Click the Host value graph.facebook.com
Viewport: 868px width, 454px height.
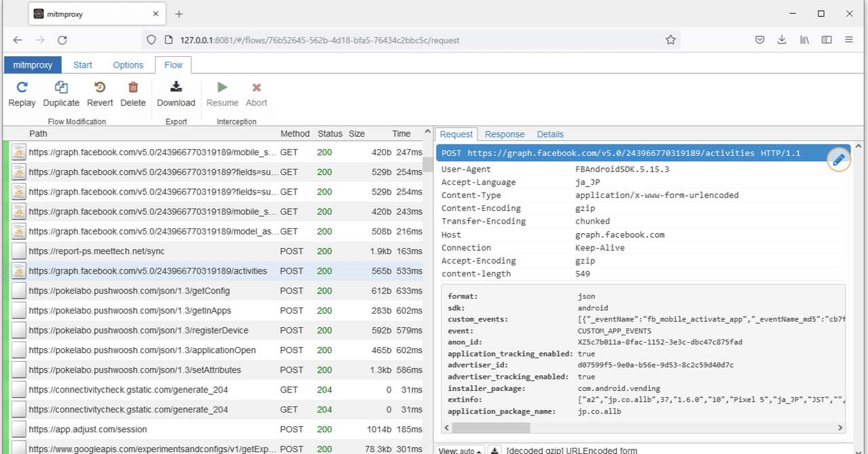[x=620, y=234]
